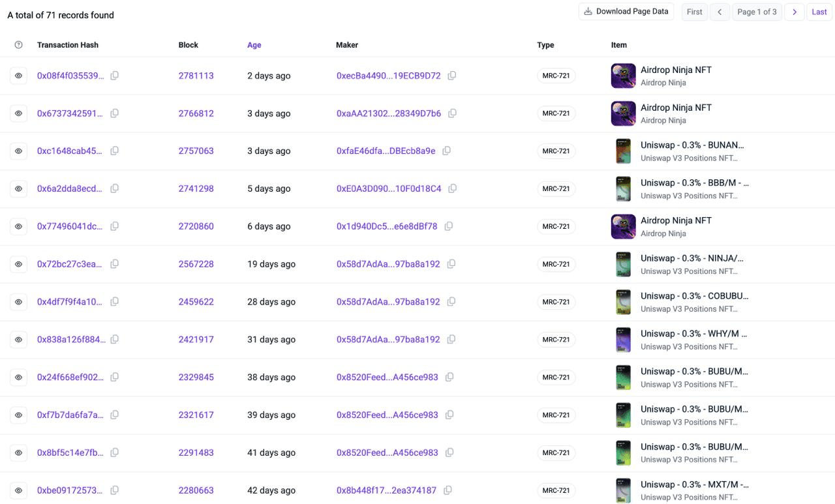Screen dimensions: 835x504
Task: Preview details of transaction 0x72bc27c3ea
Action: tap(18, 264)
